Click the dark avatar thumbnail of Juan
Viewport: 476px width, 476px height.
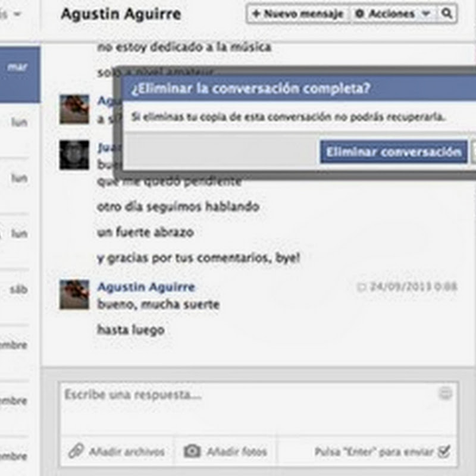(x=74, y=155)
